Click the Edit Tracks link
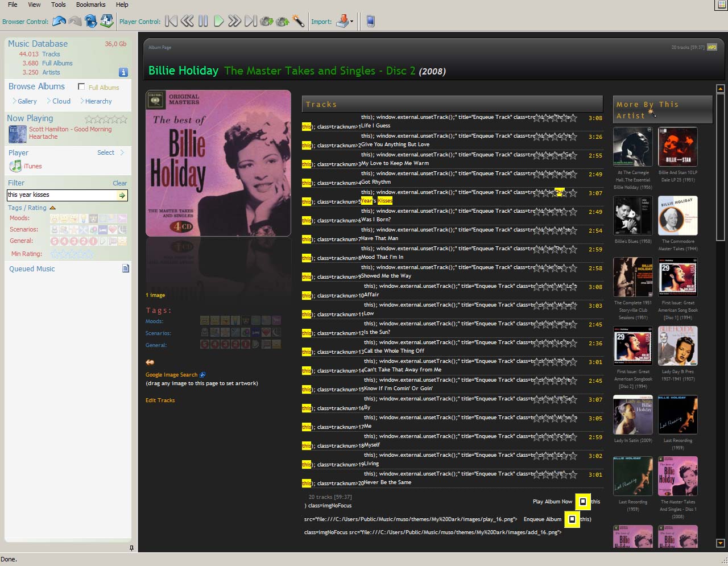728x566 pixels. point(160,400)
